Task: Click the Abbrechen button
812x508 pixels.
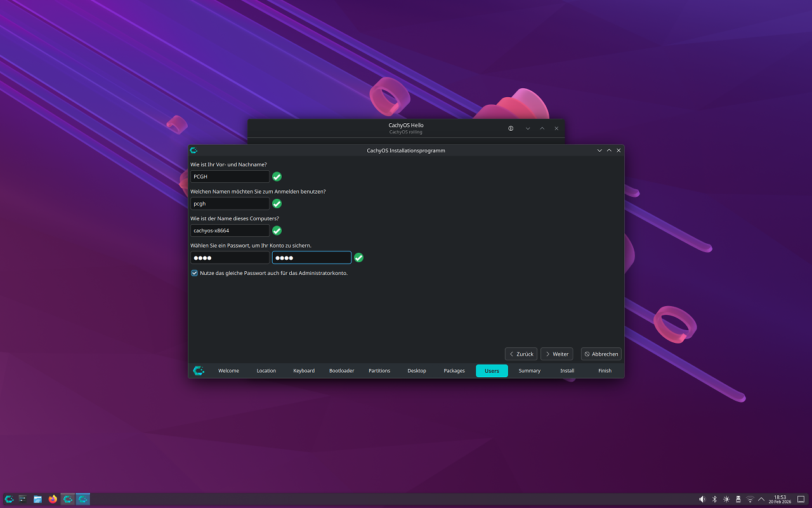Action: pos(601,354)
